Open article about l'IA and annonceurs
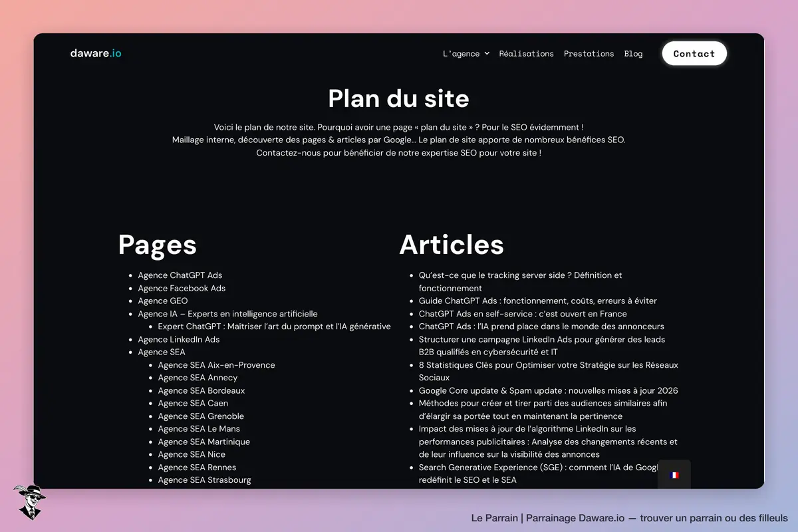The width and height of the screenshot is (798, 532). coord(541,327)
